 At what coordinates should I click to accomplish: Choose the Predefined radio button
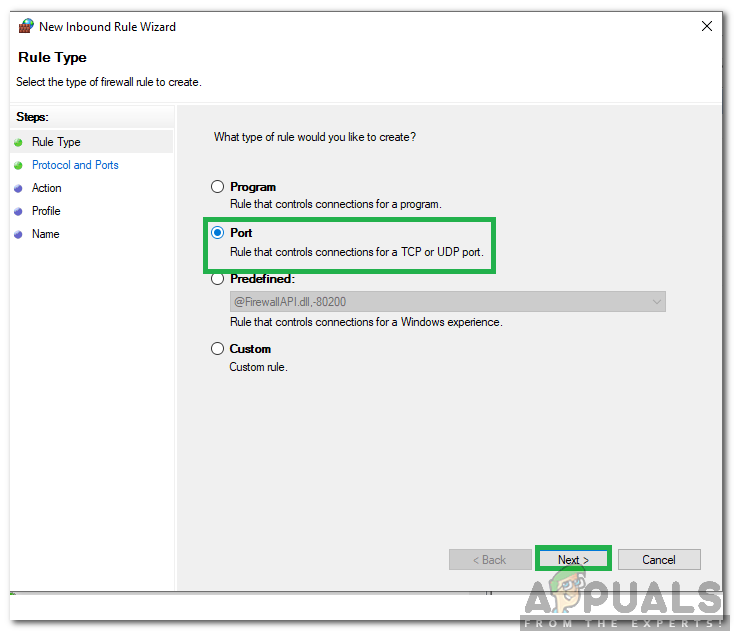(x=217, y=279)
